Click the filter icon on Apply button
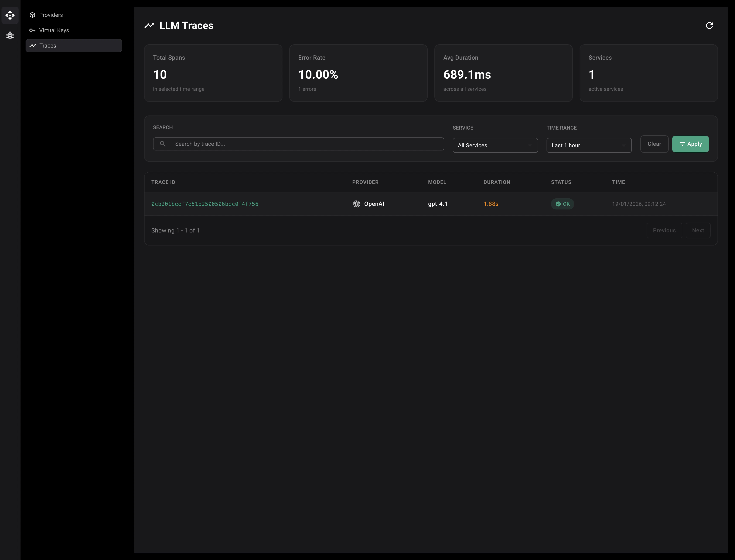 coord(682,144)
